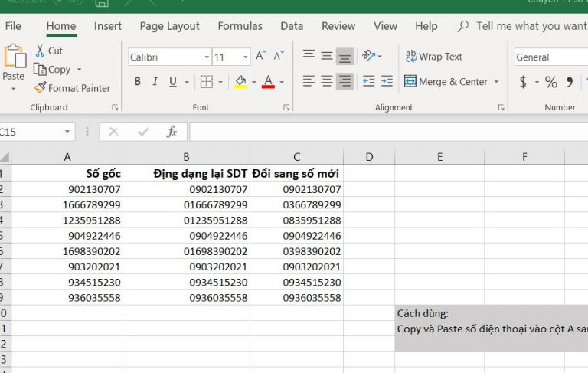
Task: Switch to the Review tab
Action: click(338, 26)
